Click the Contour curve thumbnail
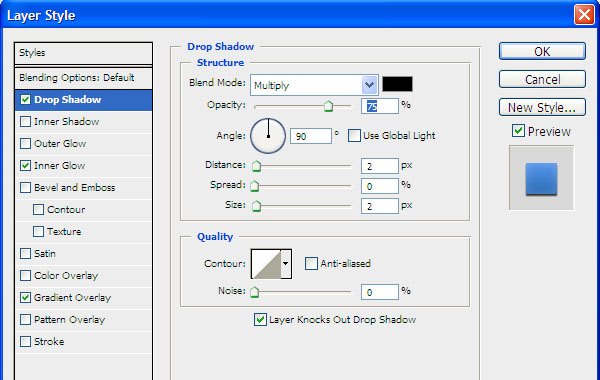The width and height of the screenshot is (600, 380). (x=266, y=264)
